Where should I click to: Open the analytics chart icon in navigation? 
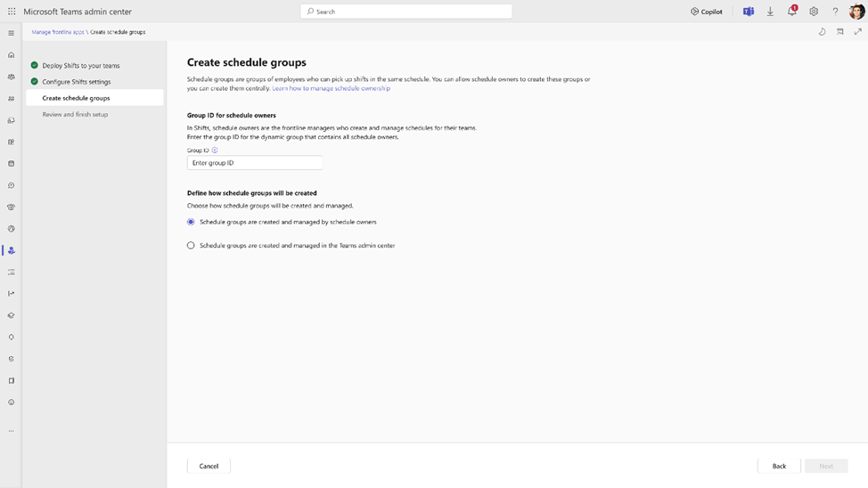pos(11,294)
